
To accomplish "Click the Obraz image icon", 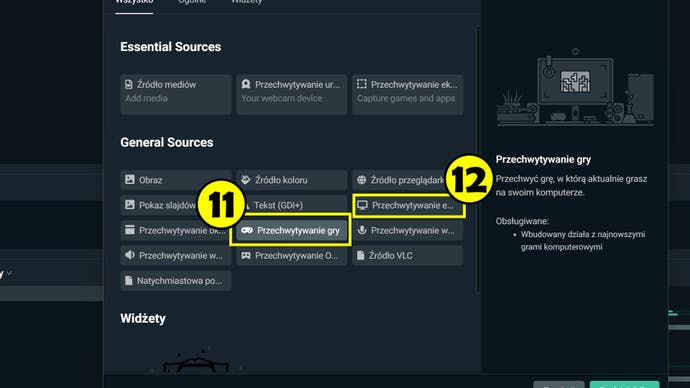I will 130,179.
